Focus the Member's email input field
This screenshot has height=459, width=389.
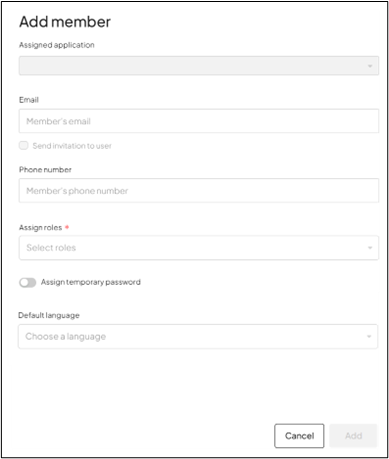pyautogui.click(x=199, y=121)
